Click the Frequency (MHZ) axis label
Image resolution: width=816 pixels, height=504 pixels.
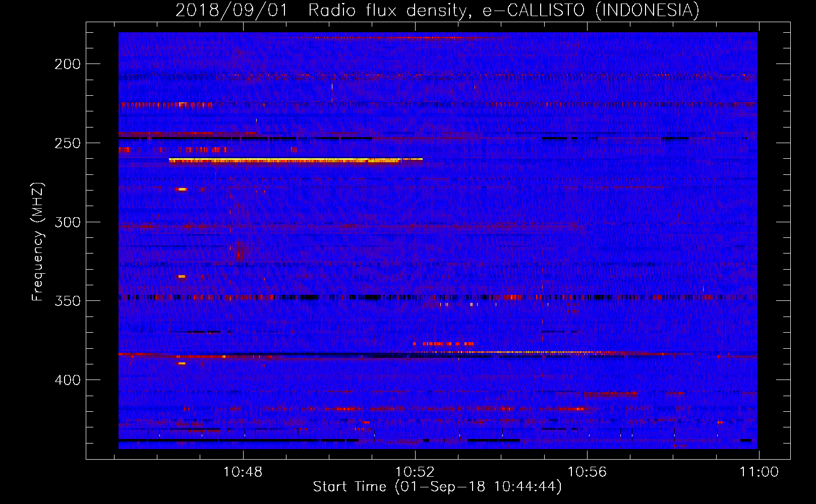tap(38, 241)
